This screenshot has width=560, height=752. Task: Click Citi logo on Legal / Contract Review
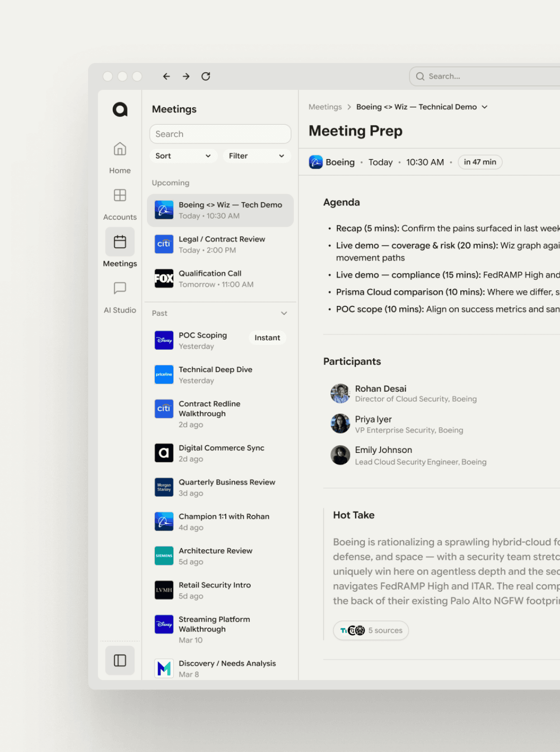[164, 244]
